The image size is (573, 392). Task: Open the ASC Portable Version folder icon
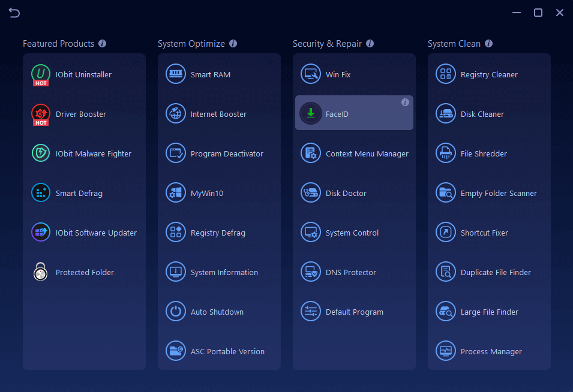[176, 351]
